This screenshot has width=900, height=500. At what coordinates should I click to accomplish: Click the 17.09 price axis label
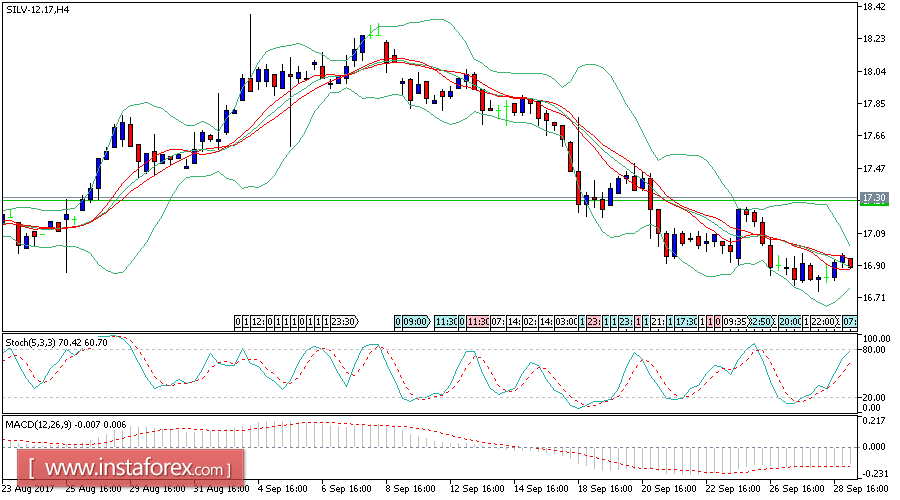(874, 234)
